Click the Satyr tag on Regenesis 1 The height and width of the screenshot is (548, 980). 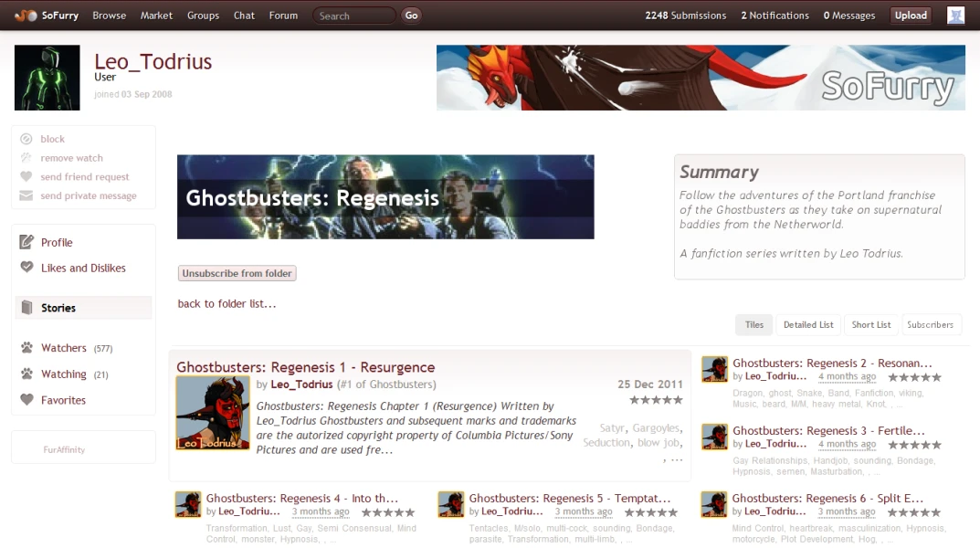click(x=612, y=428)
